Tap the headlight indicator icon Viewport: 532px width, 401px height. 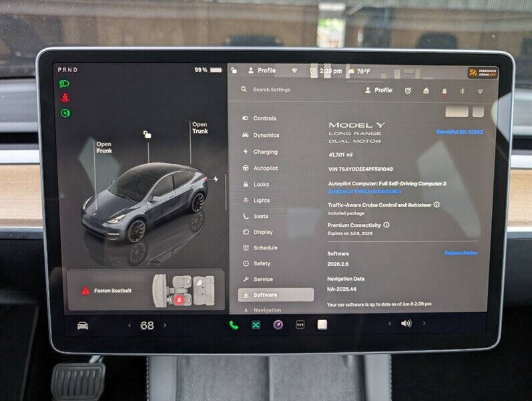[64, 84]
